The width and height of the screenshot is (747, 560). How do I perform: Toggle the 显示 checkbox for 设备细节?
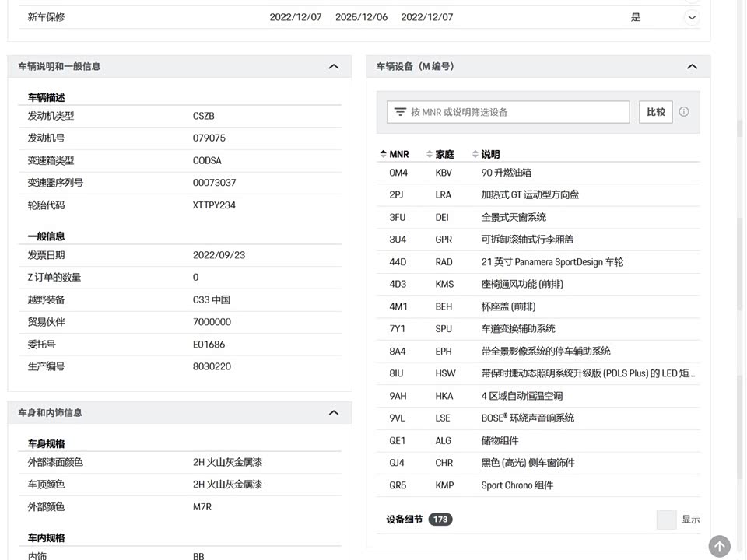(666, 520)
